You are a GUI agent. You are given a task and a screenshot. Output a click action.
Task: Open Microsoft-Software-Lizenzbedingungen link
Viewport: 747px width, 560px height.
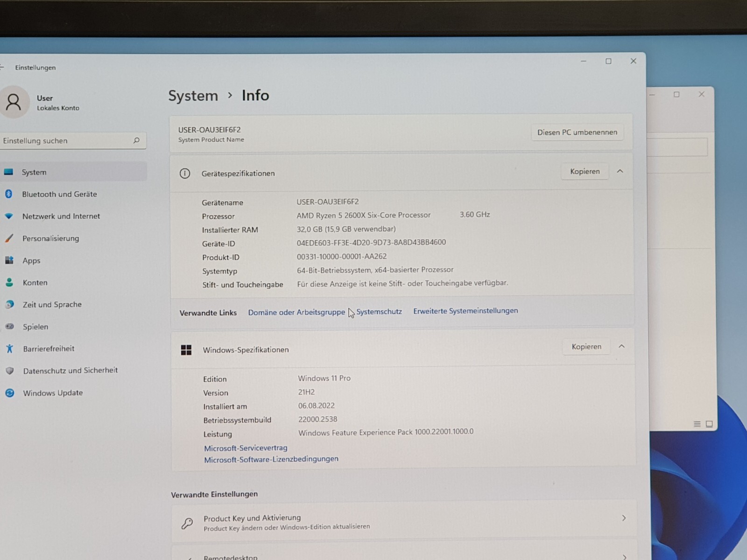(271, 459)
